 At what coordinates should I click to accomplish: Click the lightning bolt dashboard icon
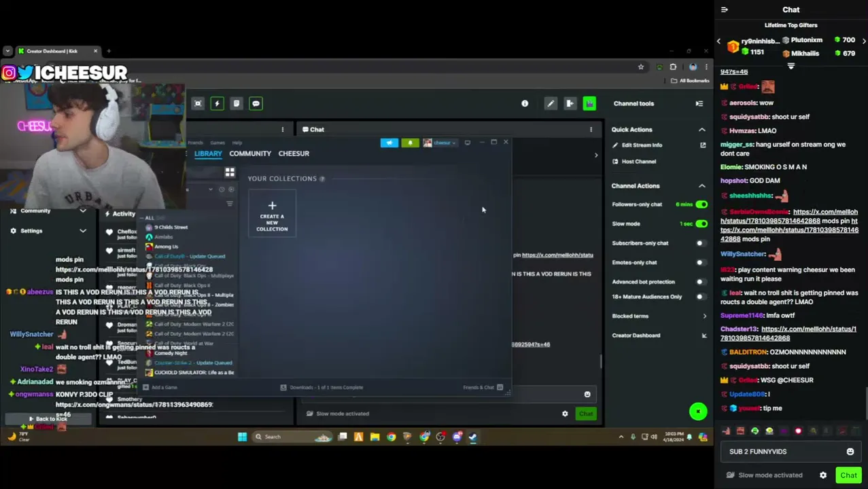pyautogui.click(x=217, y=103)
